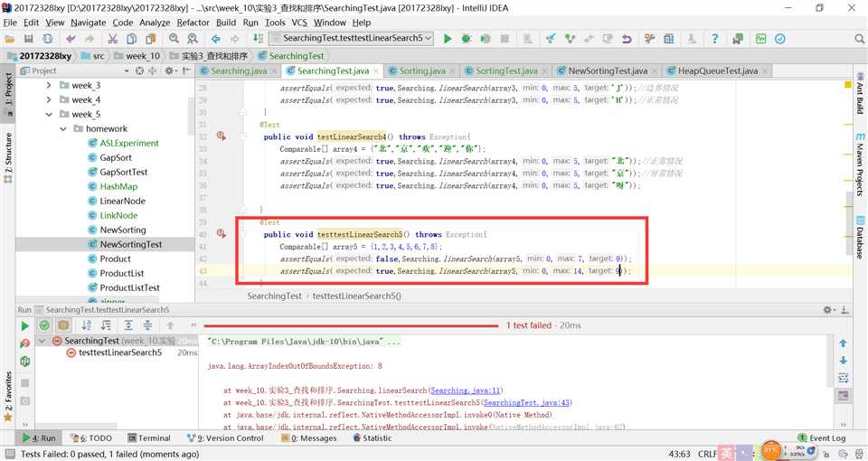Collapse the SearchingTest result node
Screen dimensions: 868x461
point(42,341)
